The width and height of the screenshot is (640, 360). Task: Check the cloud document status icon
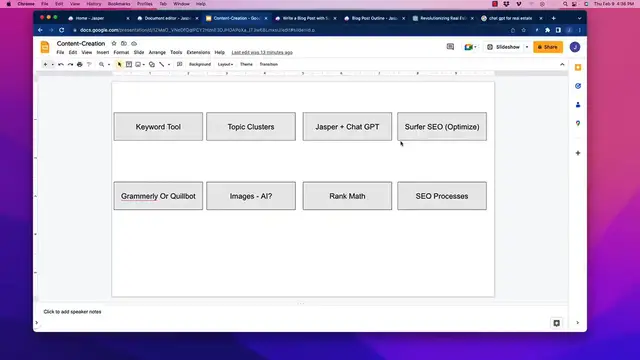(134, 43)
